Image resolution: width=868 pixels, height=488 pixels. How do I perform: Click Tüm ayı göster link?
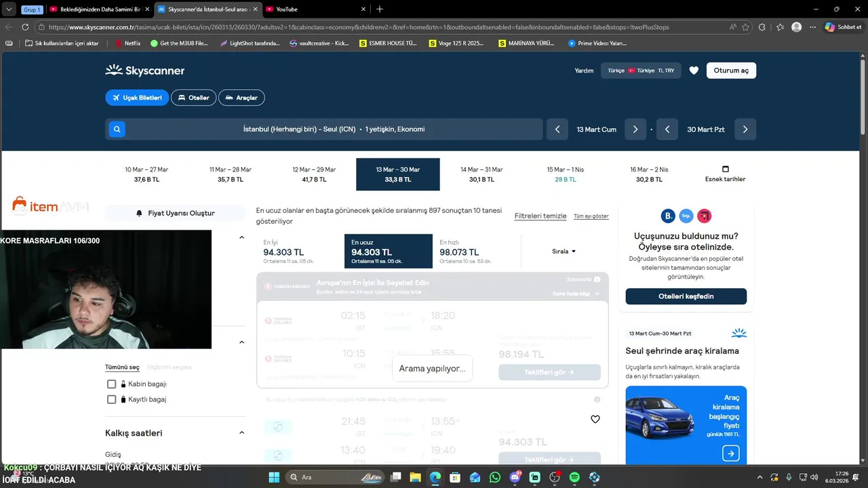[x=591, y=216]
